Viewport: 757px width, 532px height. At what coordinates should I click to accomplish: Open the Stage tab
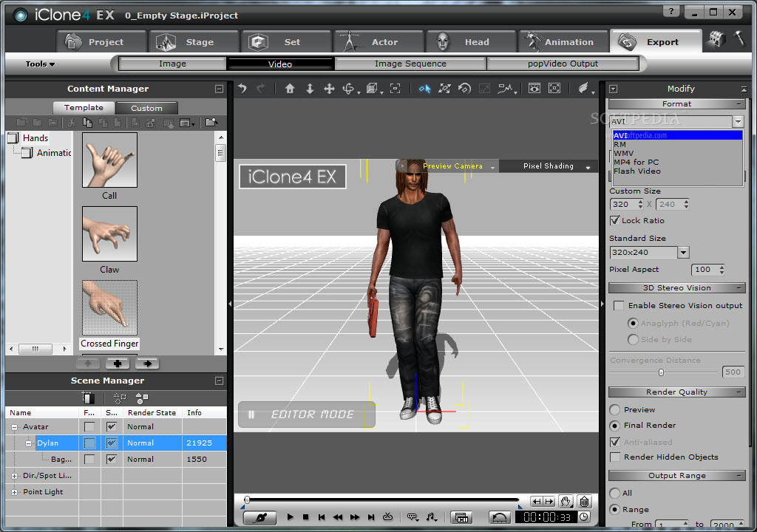click(193, 42)
